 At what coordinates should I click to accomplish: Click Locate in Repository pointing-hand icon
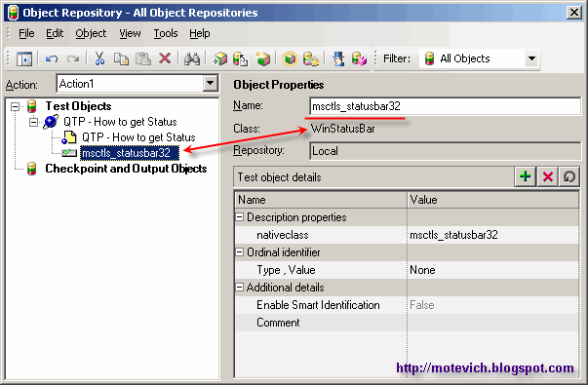coord(311,58)
